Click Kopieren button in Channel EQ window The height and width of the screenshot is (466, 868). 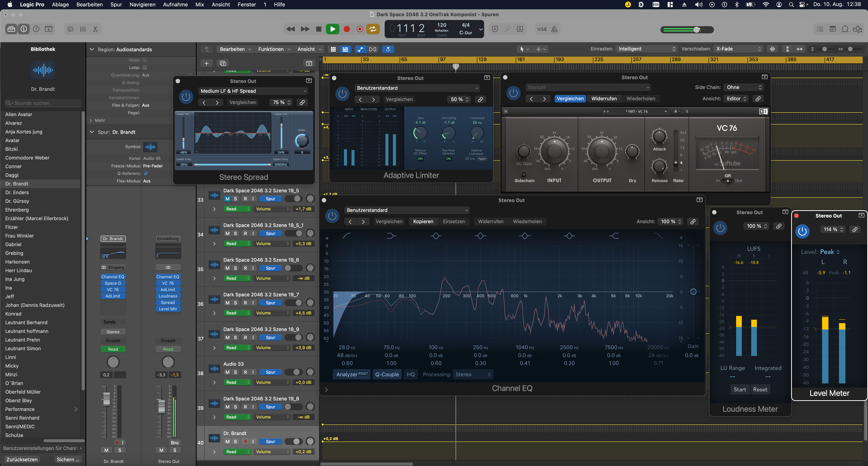pyautogui.click(x=423, y=222)
